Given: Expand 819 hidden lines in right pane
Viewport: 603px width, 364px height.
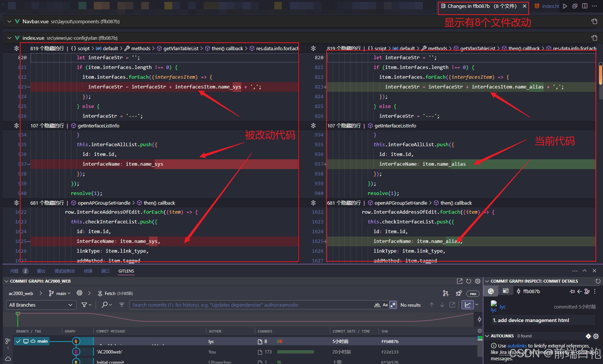Looking at the screenshot, I should click(x=313, y=48).
